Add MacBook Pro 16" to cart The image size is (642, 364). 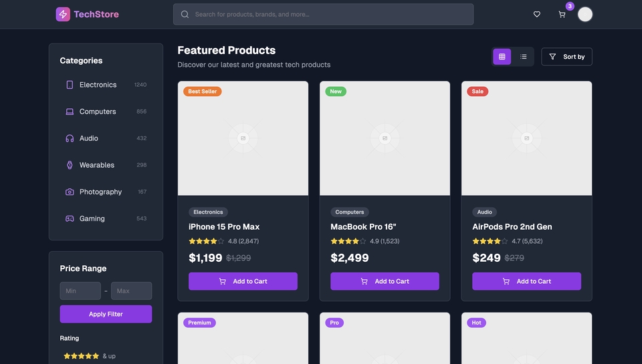coord(385,281)
